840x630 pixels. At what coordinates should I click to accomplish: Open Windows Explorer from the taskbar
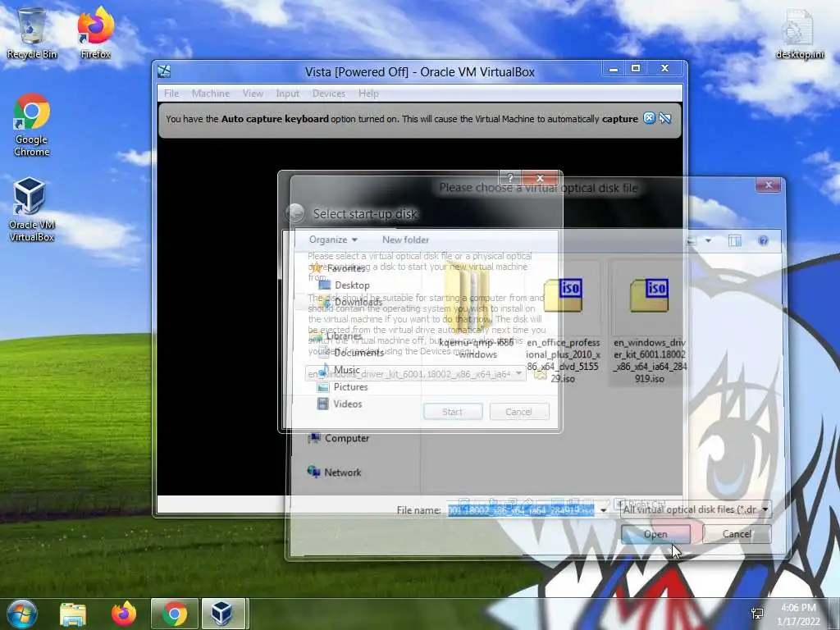(73, 614)
